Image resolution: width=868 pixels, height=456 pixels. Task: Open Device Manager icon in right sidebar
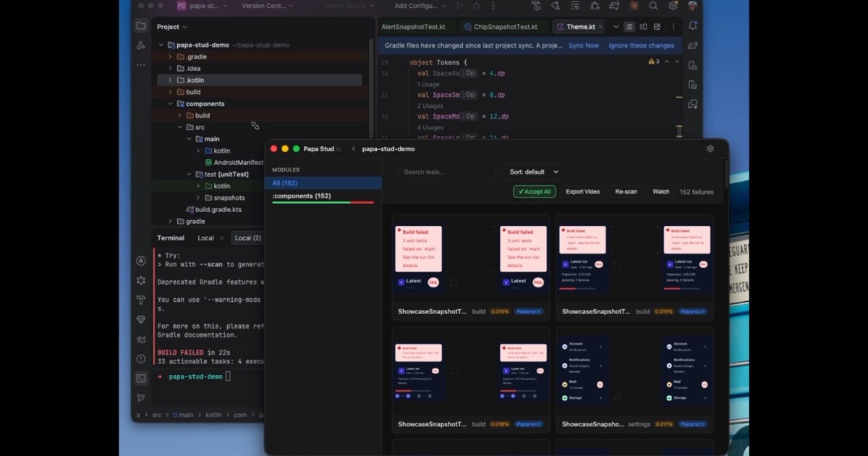tap(693, 65)
